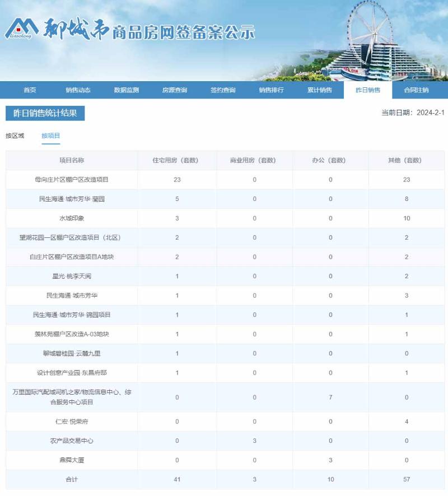The width and height of the screenshot is (448, 496).
Task: Click the 农产品交易中心 project name
Action: 72,441
